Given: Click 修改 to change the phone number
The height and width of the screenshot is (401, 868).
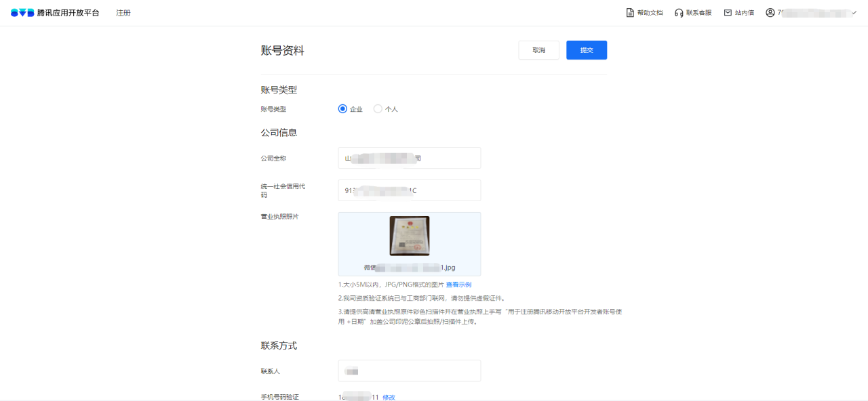Looking at the screenshot, I should [x=388, y=397].
